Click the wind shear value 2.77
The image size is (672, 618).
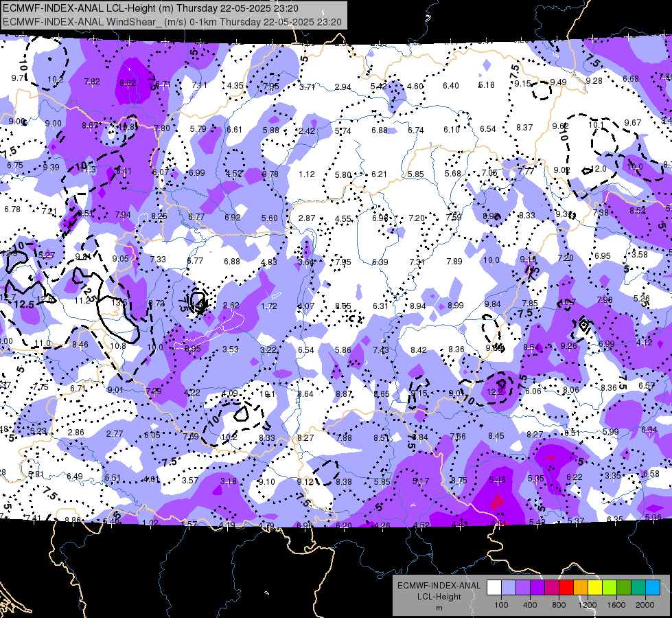[x=115, y=433]
